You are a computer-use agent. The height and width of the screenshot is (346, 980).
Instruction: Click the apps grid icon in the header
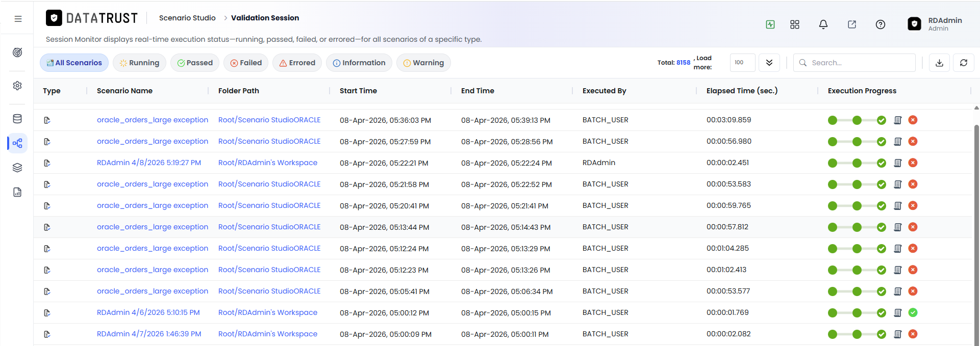click(x=795, y=24)
